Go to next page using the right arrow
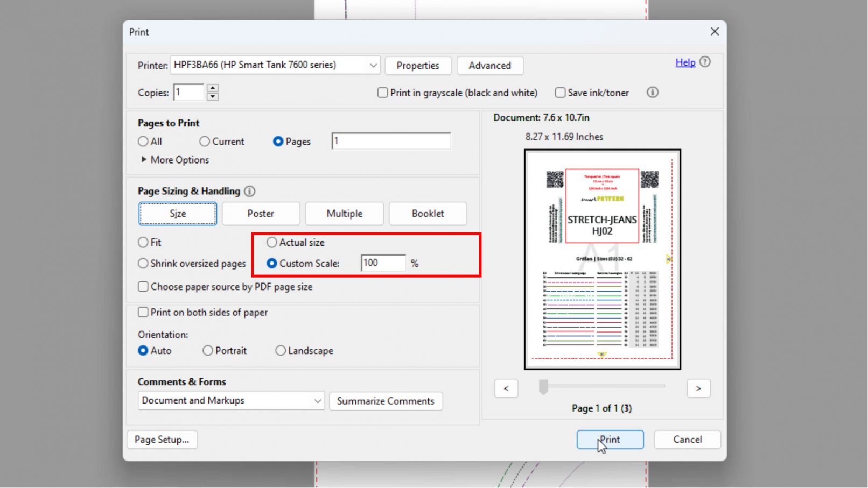This screenshot has width=868, height=488. point(698,388)
